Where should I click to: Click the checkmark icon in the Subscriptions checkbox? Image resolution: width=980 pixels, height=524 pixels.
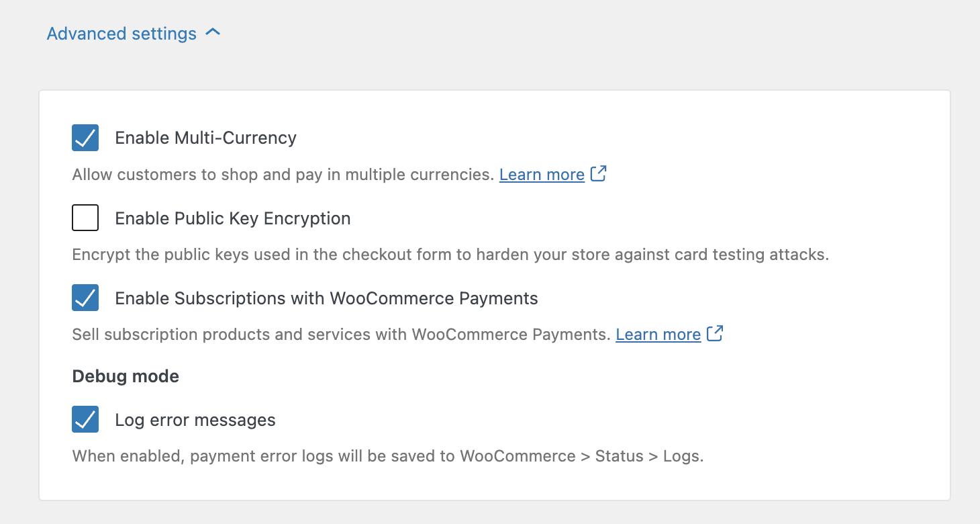point(85,298)
